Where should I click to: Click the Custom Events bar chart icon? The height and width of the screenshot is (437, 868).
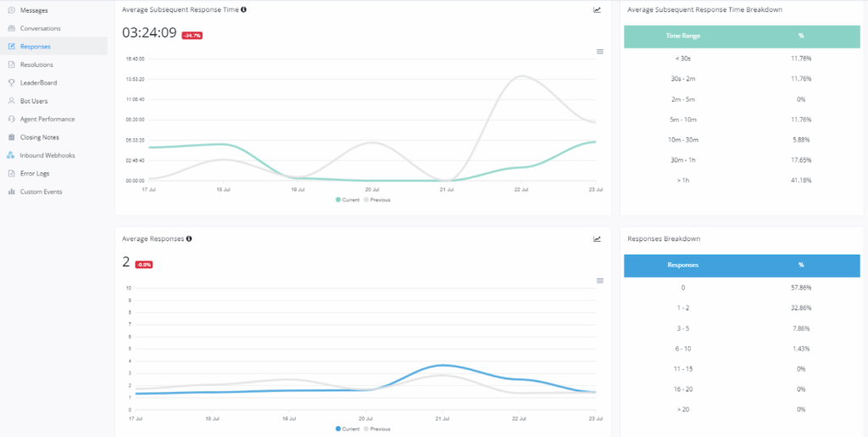(11, 192)
